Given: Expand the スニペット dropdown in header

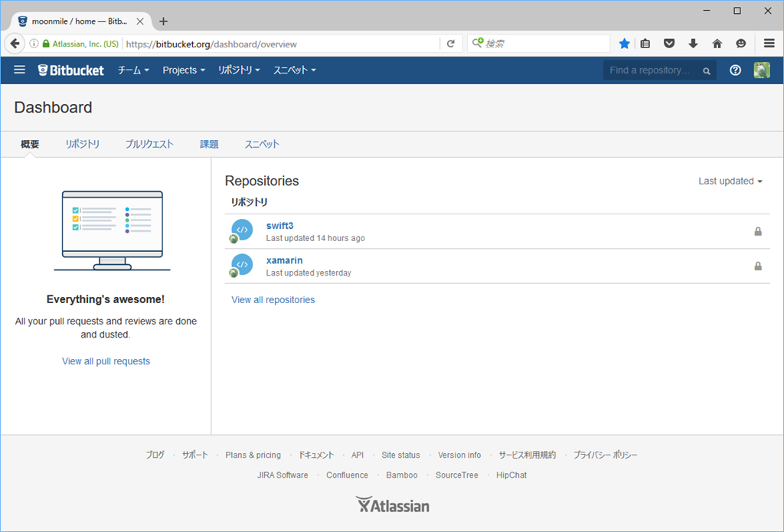Looking at the screenshot, I should tap(295, 70).
